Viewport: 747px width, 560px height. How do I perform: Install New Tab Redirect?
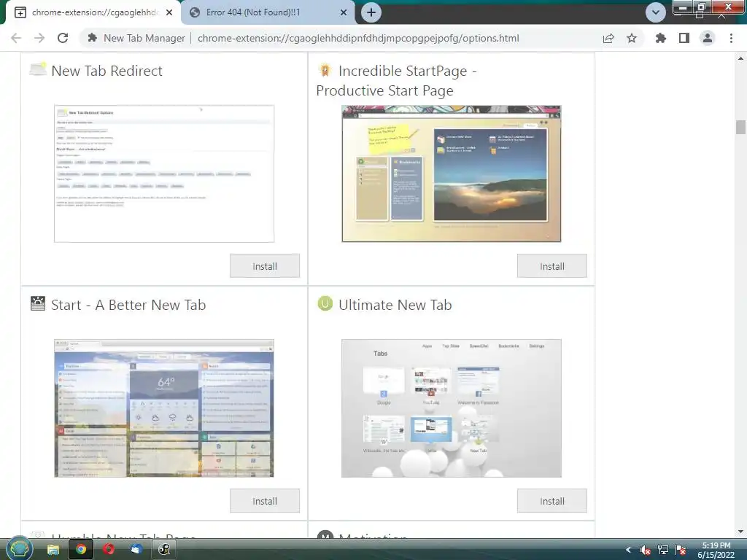click(265, 265)
